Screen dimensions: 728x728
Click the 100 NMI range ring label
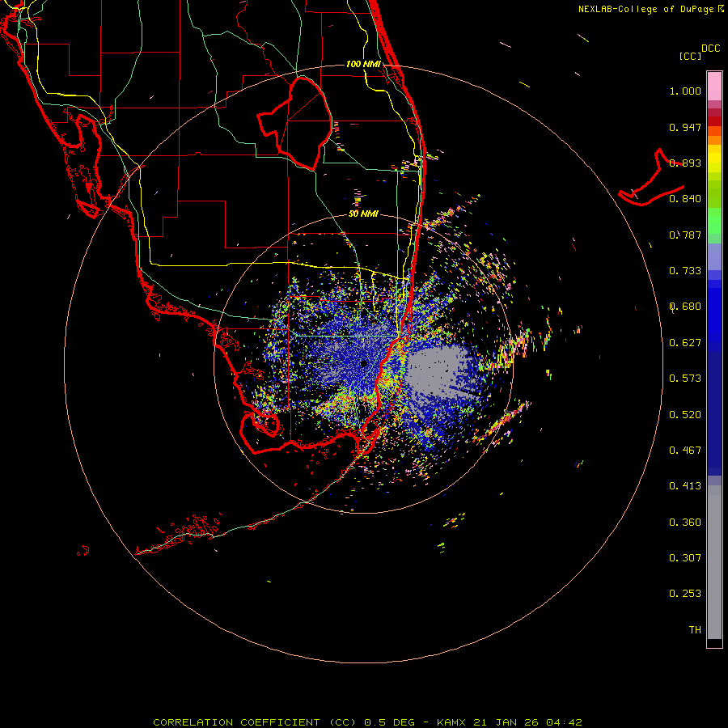click(x=363, y=64)
